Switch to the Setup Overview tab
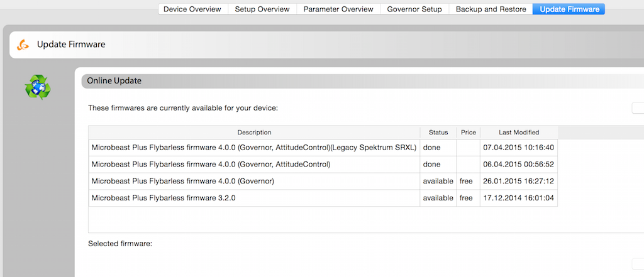 tap(262, 9)
